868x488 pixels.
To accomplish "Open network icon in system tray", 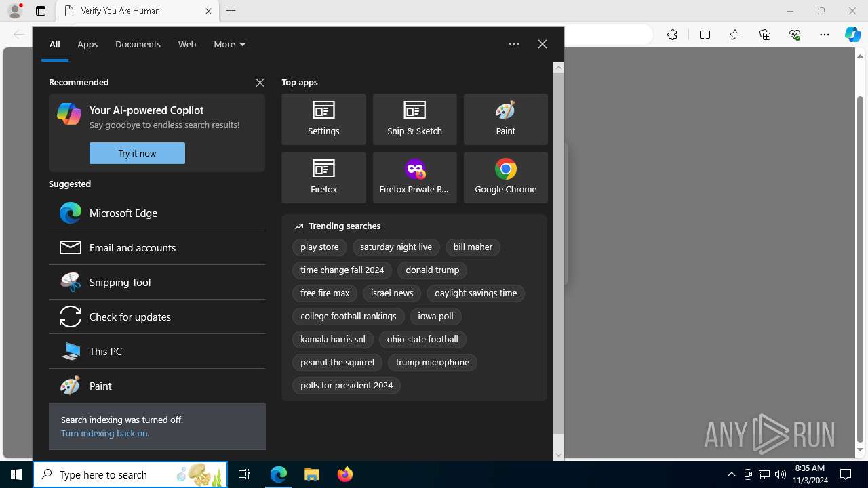I will coord(764,474).
